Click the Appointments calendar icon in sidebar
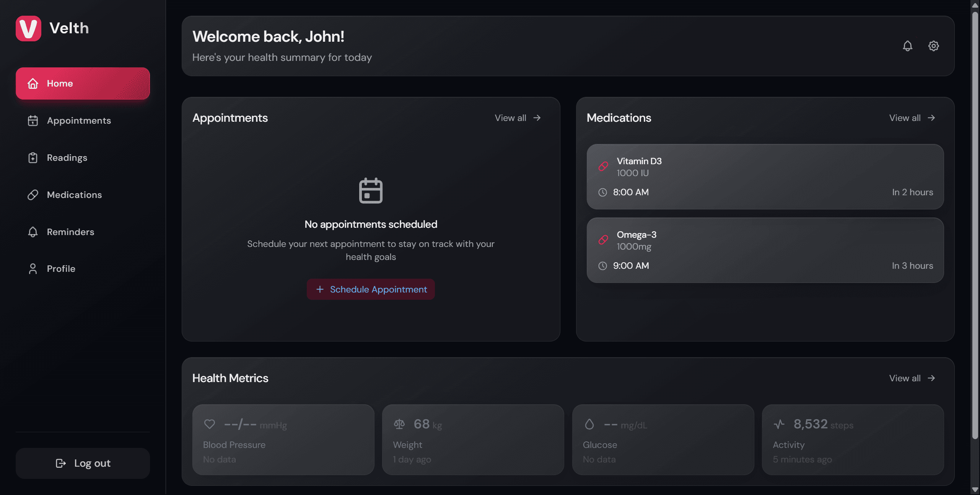This screenshot has height=495, width=980. pyautogui.click(x=33, y=121)
